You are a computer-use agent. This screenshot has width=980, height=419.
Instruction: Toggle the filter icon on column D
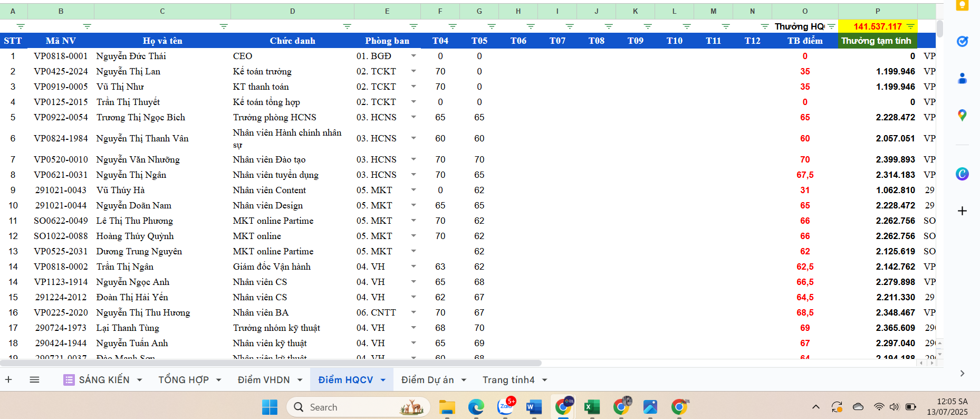[x=347, y=26]
